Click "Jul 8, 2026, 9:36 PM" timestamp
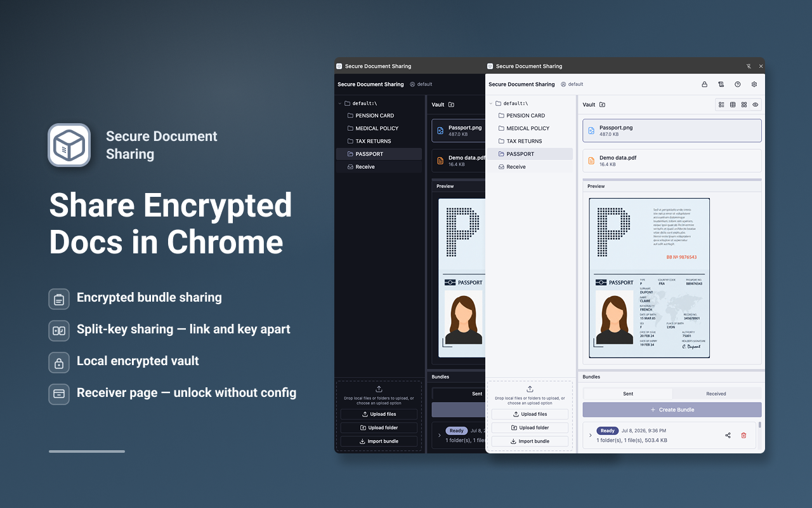This screenshot has width=812, height=508. 644,431
